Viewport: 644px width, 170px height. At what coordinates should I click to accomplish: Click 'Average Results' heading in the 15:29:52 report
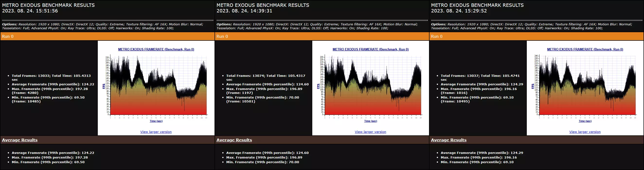(449, 140)
